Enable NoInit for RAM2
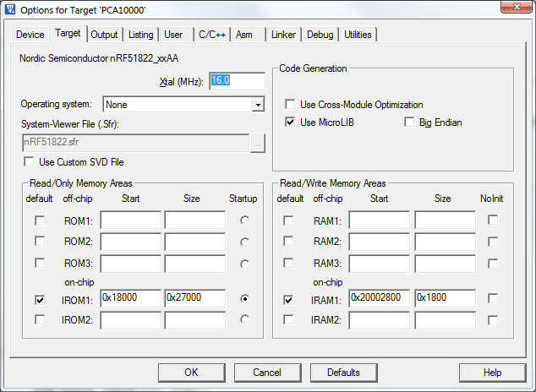The width and height of the screenshot is (536, 392). click(493, 242)
